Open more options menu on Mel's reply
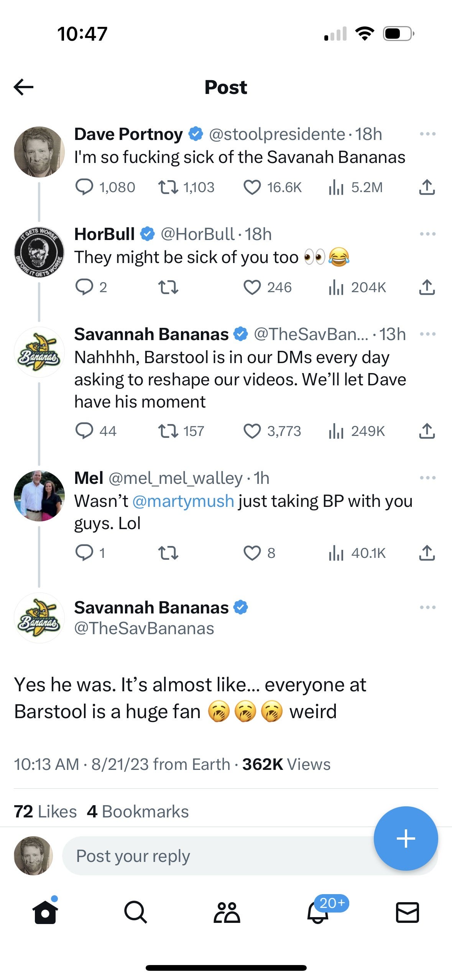Screen dimensions: 452x980 click(x=427, y=478)
